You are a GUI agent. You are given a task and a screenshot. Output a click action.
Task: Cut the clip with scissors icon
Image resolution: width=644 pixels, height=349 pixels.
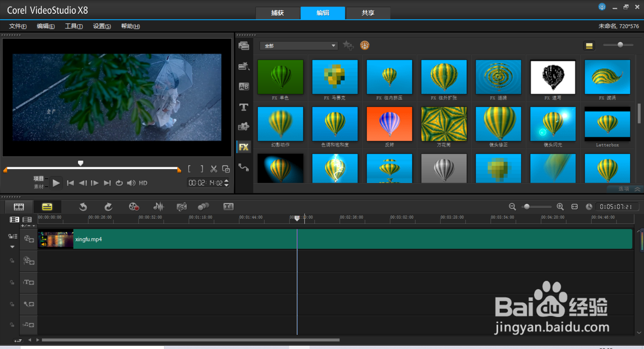tap(214, 169)
